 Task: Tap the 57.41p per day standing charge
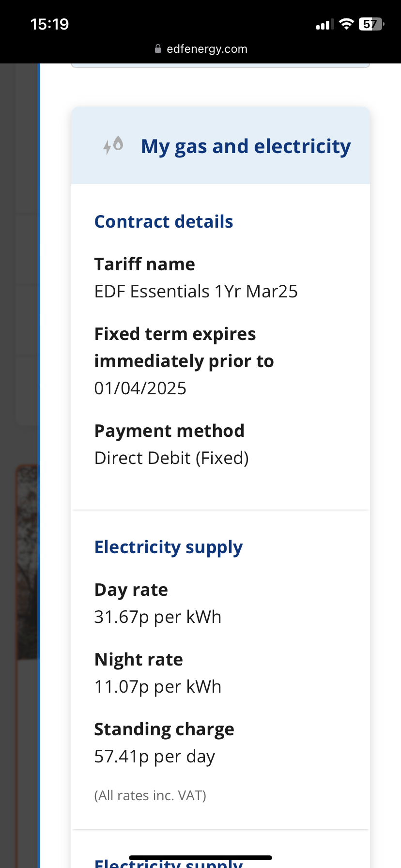(154, 757)
